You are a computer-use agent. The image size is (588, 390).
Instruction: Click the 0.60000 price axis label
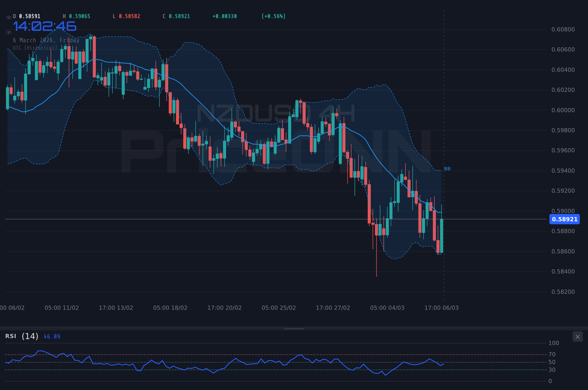(563, 110)
